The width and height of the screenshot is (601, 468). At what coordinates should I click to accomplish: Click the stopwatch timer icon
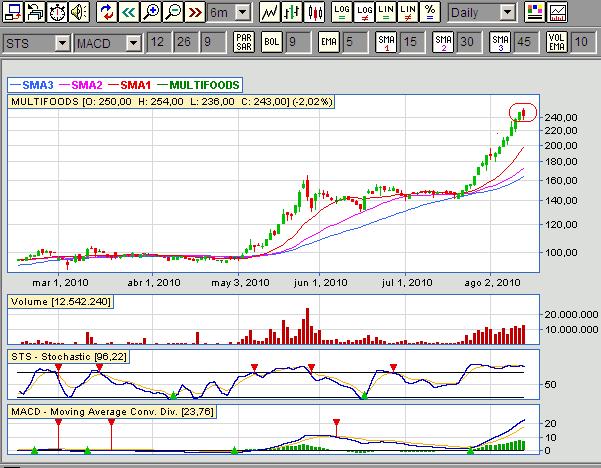point(57,13)
